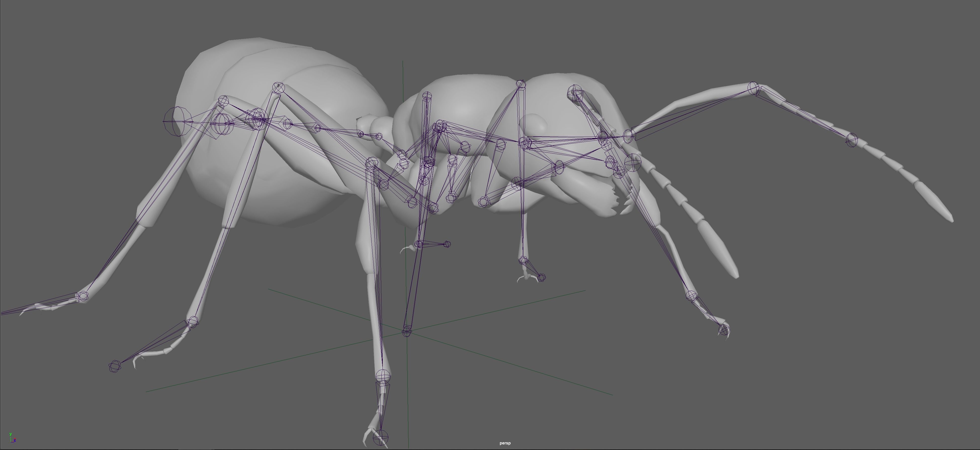Click the XYZ axis orientation gizmo

(x=12, y=438)
